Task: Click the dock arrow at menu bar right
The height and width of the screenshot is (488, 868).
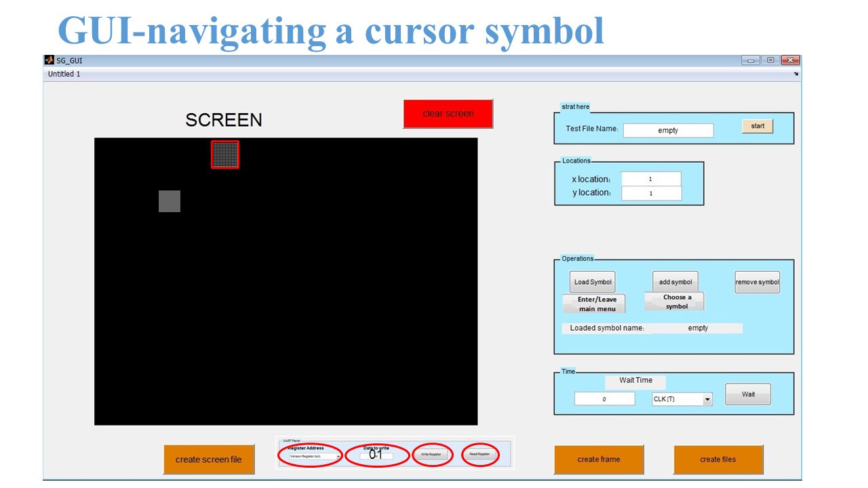Action: point(795,74)
